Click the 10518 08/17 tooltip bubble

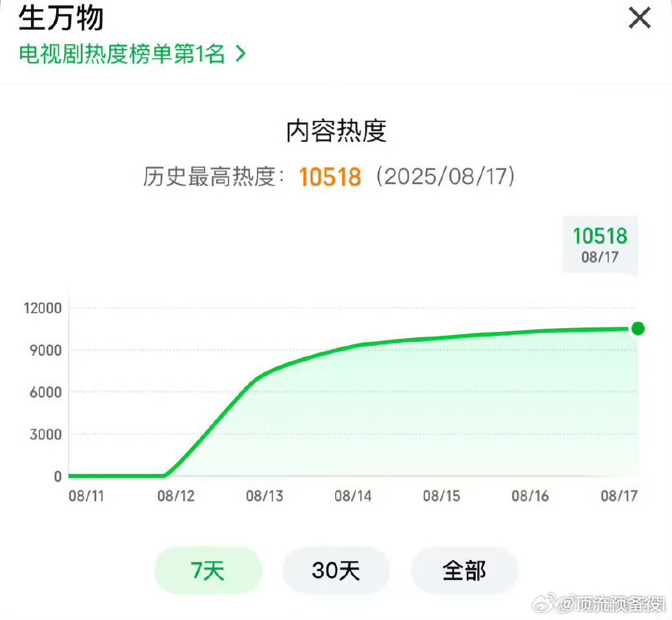click(600, 245)
